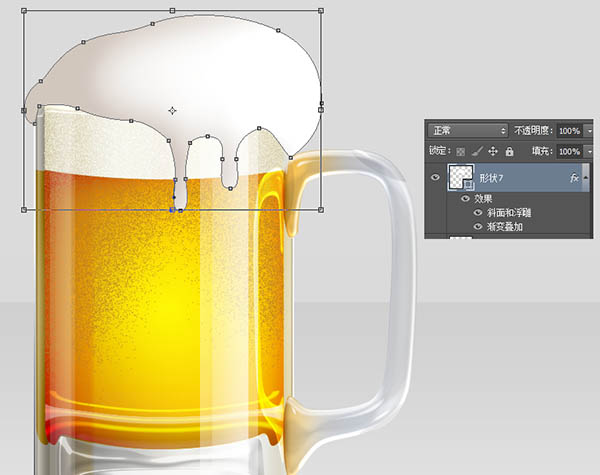Click the bottom-left transform corner handle
This screenshot has width=600, height=475.
(24, 210)
